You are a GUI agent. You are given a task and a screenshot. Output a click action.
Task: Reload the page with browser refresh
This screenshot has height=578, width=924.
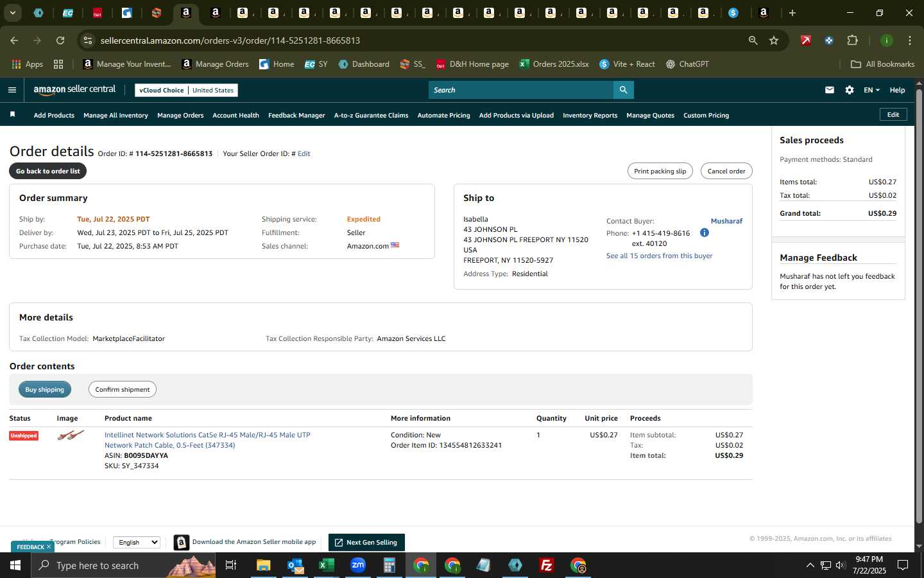(x=60, y=40)
